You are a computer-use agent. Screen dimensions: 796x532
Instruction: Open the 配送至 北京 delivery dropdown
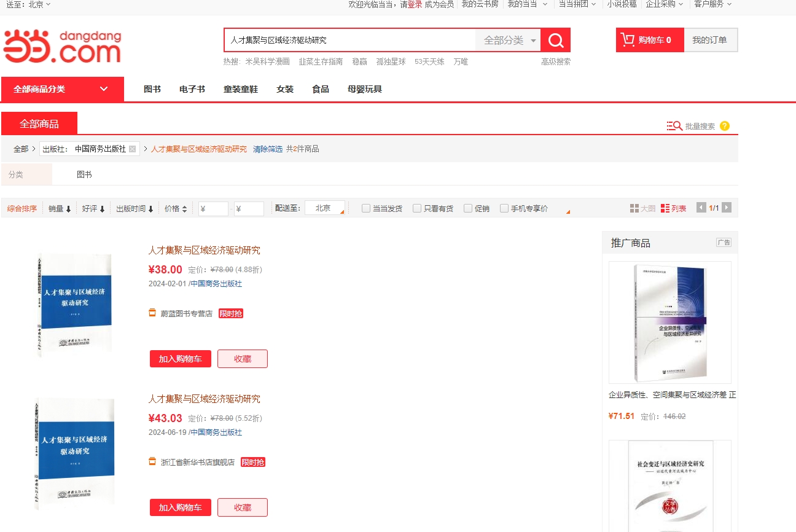click(x=325, y=208)
